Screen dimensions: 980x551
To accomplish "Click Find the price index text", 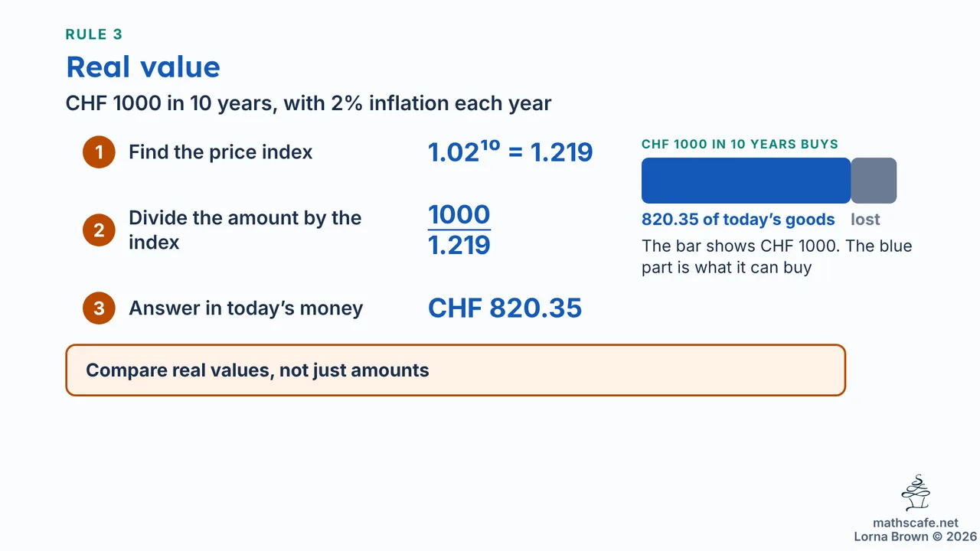I will coord(220,152).
